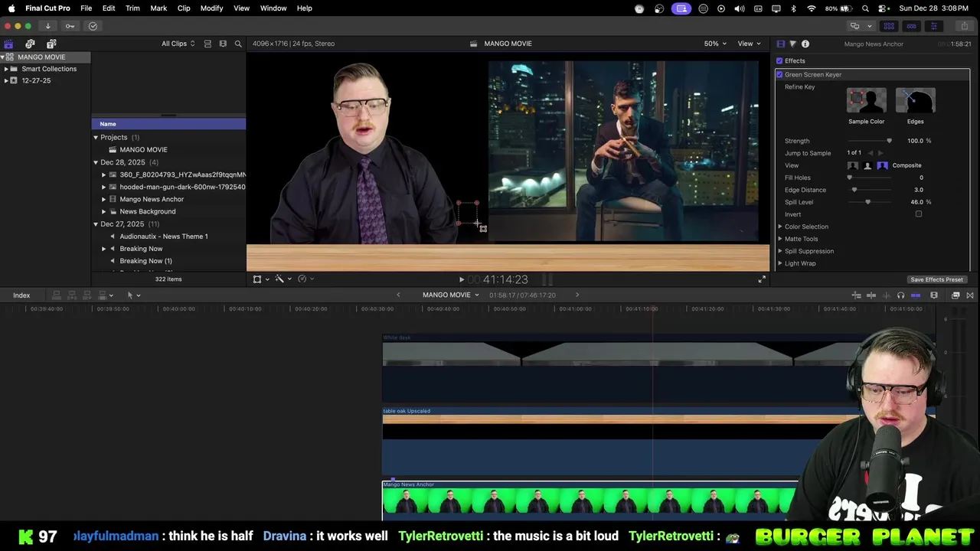The image size is (980, 551).
Task: Disable the Green Screen Keyer checkbox
Action: click(x=779, y=75)
